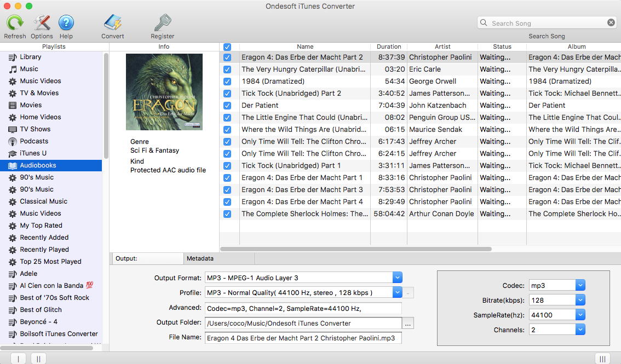Click the triple-bar button at bottom right
This screenshot has height=364, width=621.
pos(602,359)
